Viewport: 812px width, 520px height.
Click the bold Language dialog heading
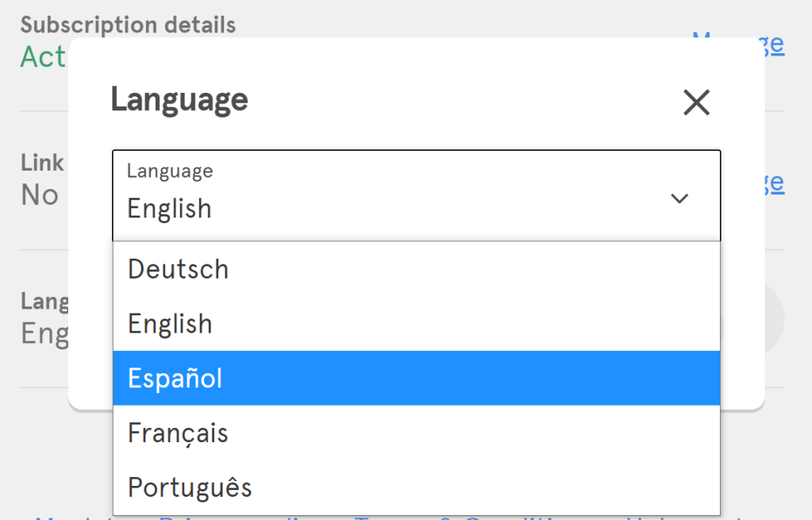pos(179,100)
